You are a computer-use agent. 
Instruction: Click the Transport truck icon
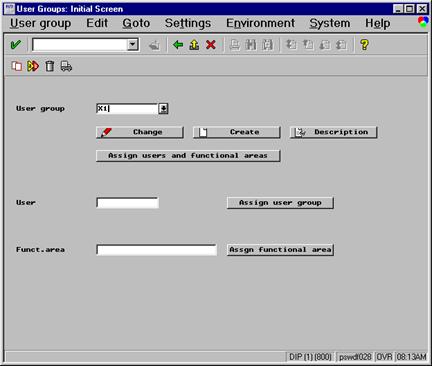coord(66,66)
